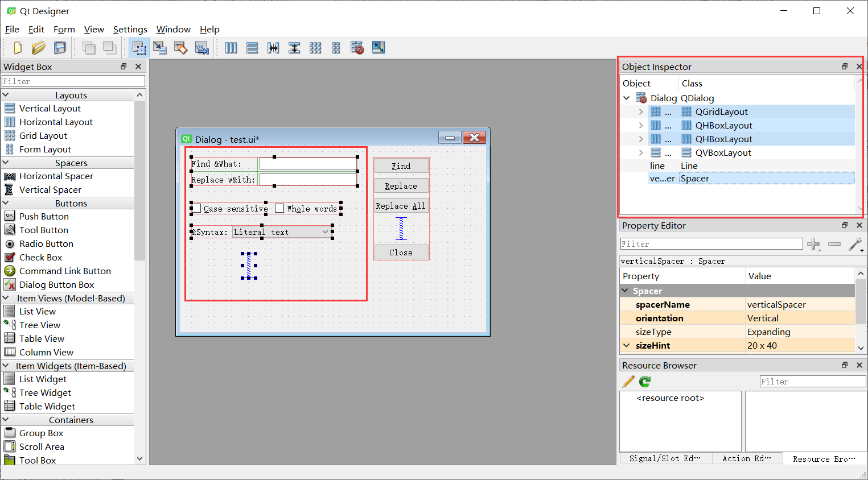Screen dimensions: 868x480
Task: Float the Object Inspector panel
Action: 845,67
